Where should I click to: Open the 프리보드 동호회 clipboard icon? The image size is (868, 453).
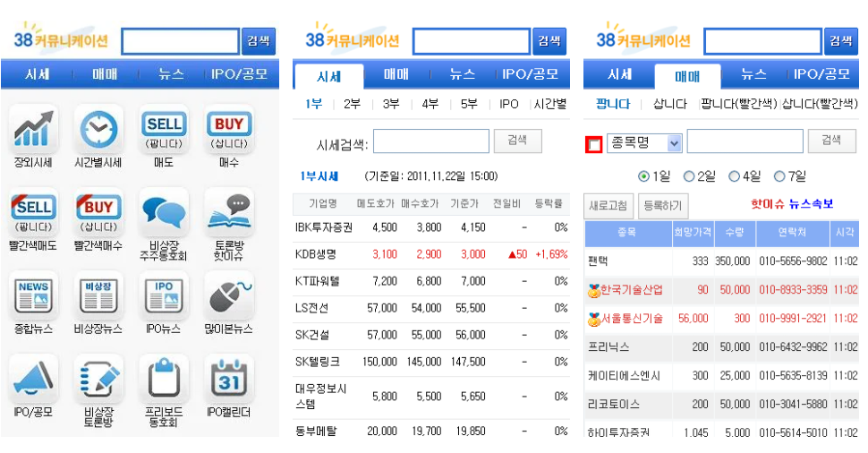point(164,379)
